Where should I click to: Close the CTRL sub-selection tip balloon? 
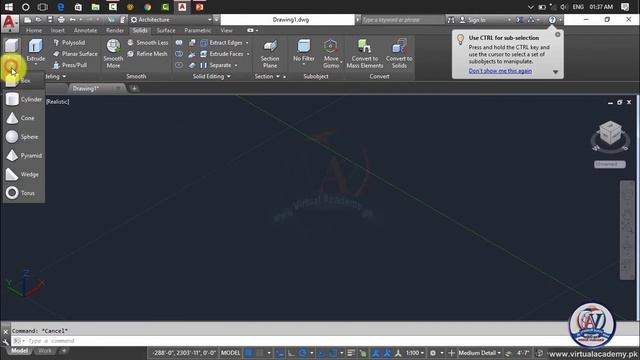coord(558,35)
